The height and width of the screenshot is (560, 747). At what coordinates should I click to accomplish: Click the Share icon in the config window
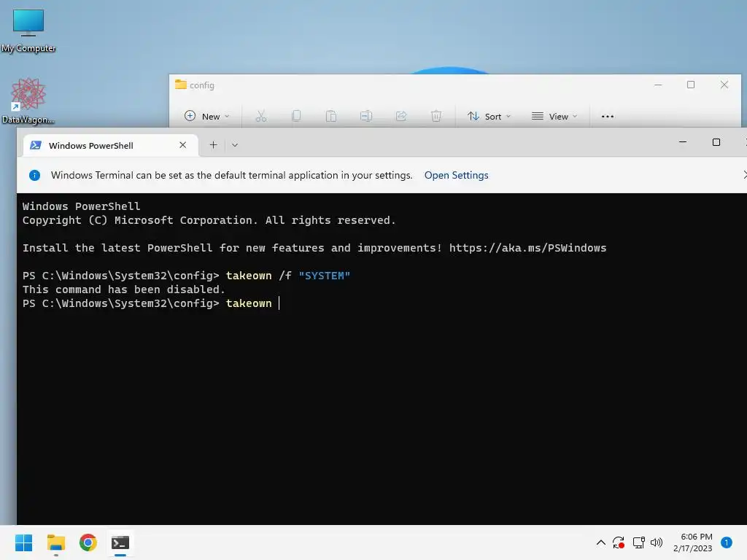[401, 116]
